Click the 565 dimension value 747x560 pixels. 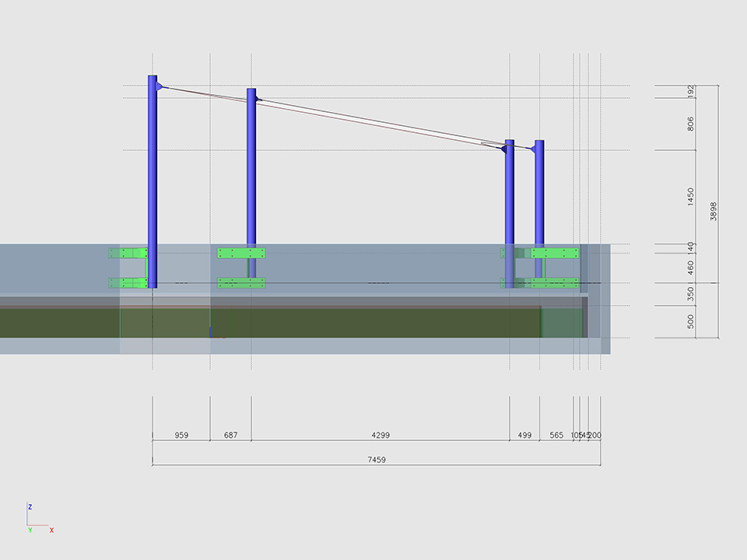(x=556, y=436)
